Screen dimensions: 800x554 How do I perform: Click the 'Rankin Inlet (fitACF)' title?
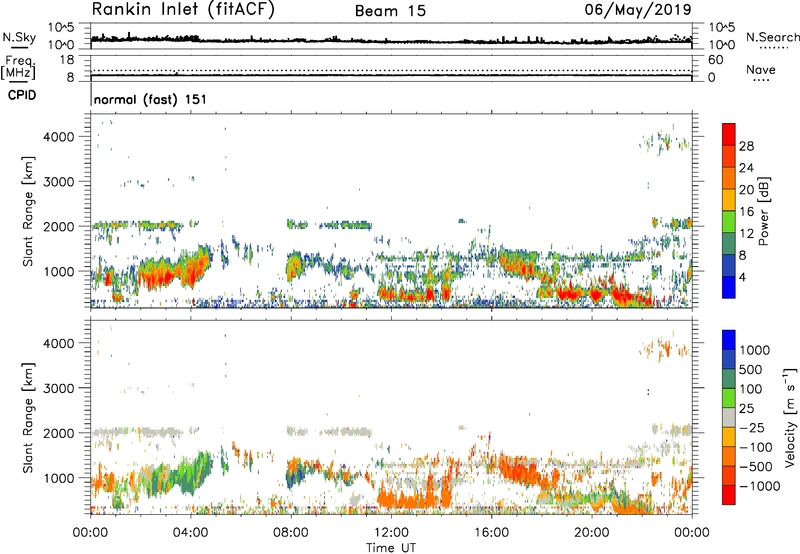pyautogui.click(x=183, y=9)
